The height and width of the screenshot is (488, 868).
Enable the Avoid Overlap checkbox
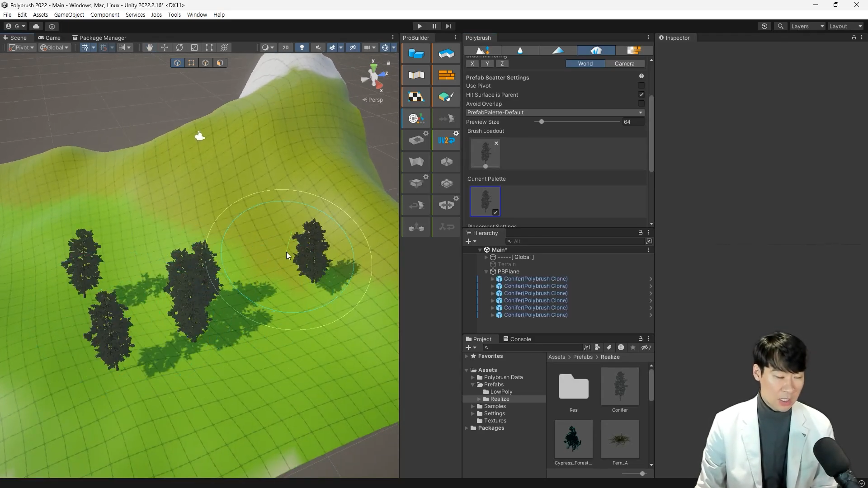tap(641, 103)
